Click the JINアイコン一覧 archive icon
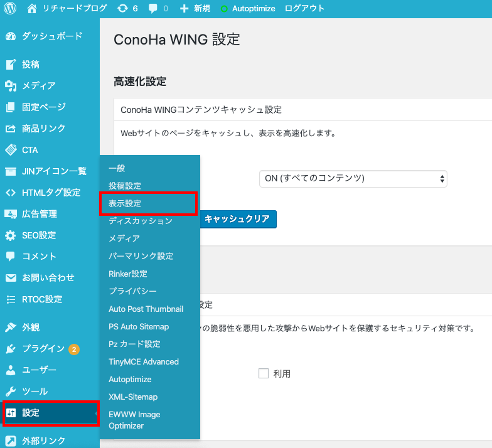Viewport: 492px width, 448px height. click(10, 171)
